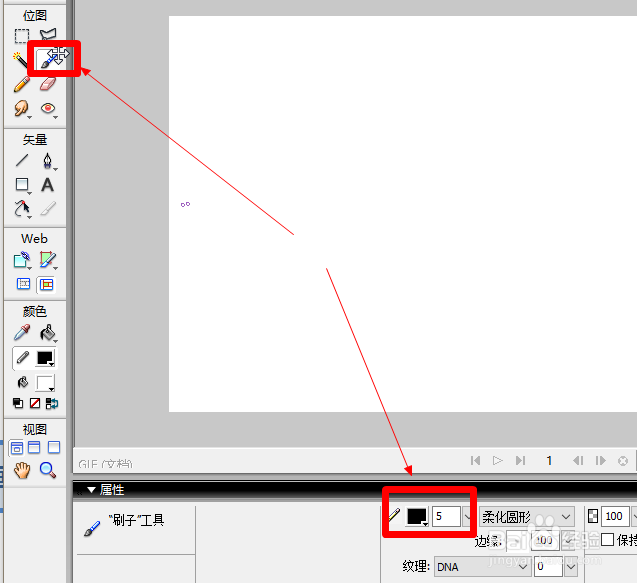
Task: Select the vector Line tool
Action: tap(22, 160)
